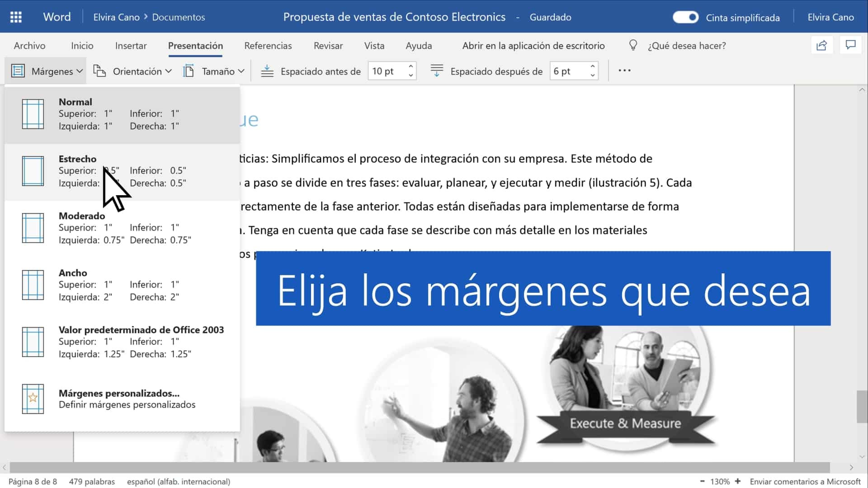Expand the Orientación dropdown

click(133, 71)
